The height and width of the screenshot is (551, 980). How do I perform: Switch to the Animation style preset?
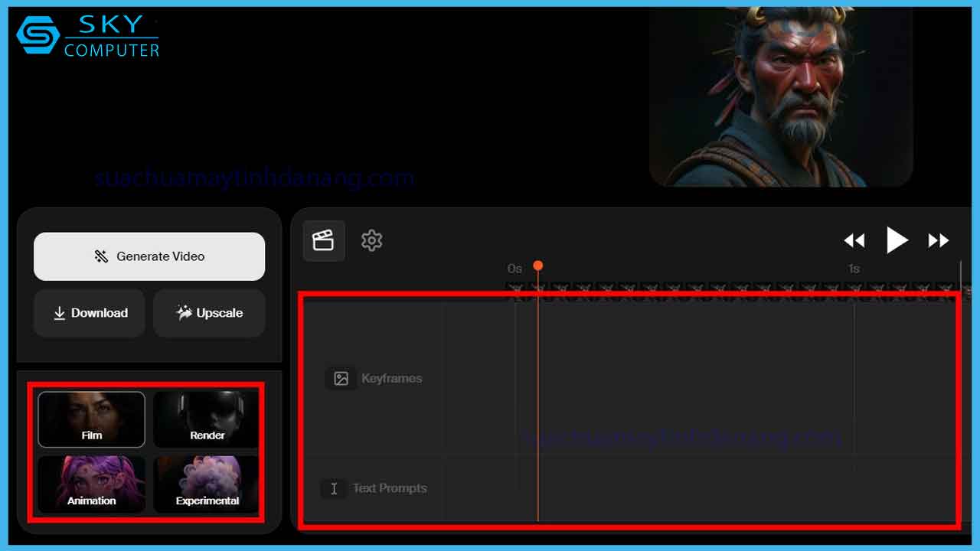pos(91,484)
